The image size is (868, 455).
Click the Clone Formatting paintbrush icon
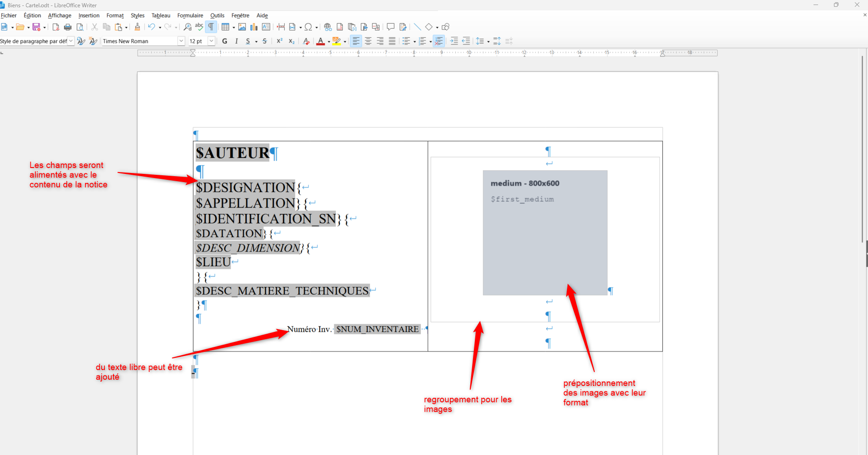click(137, 27)
